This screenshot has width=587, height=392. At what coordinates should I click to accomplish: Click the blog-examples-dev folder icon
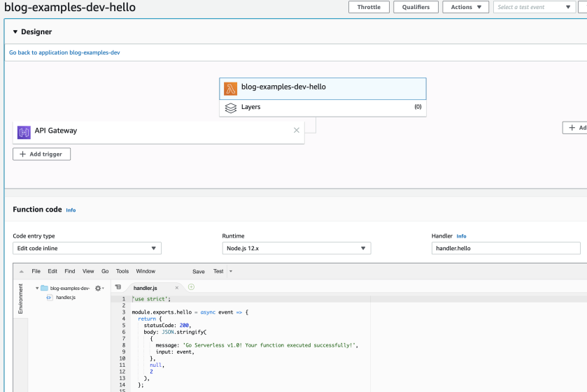pos(44,288)
